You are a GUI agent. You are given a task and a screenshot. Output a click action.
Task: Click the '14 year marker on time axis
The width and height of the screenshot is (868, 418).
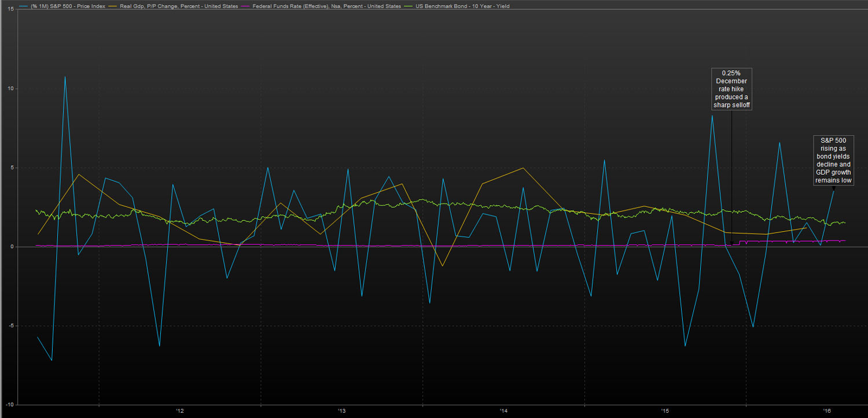(x=503, y=411)
